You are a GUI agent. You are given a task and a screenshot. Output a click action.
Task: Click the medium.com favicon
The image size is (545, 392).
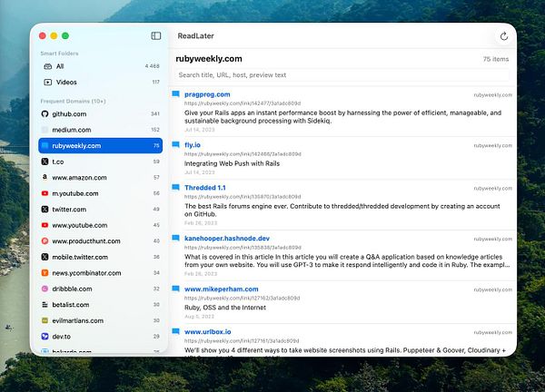(x=45, y=130)
